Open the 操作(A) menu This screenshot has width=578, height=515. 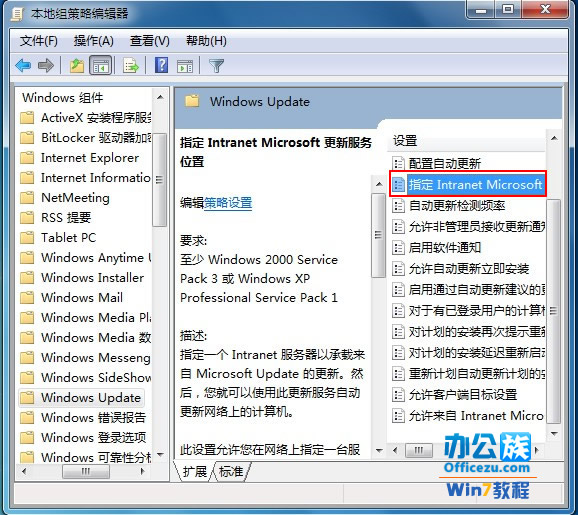(x=93, y=41)
